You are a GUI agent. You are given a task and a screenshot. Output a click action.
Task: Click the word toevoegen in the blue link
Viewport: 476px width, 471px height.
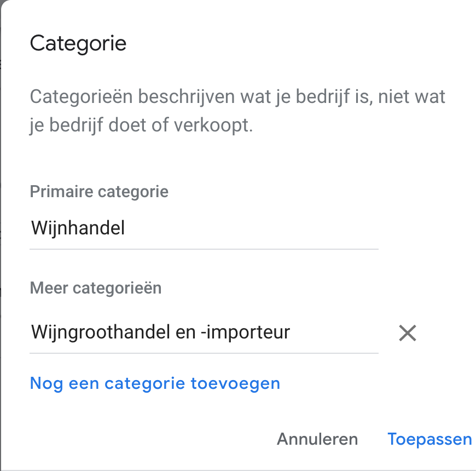235,383
